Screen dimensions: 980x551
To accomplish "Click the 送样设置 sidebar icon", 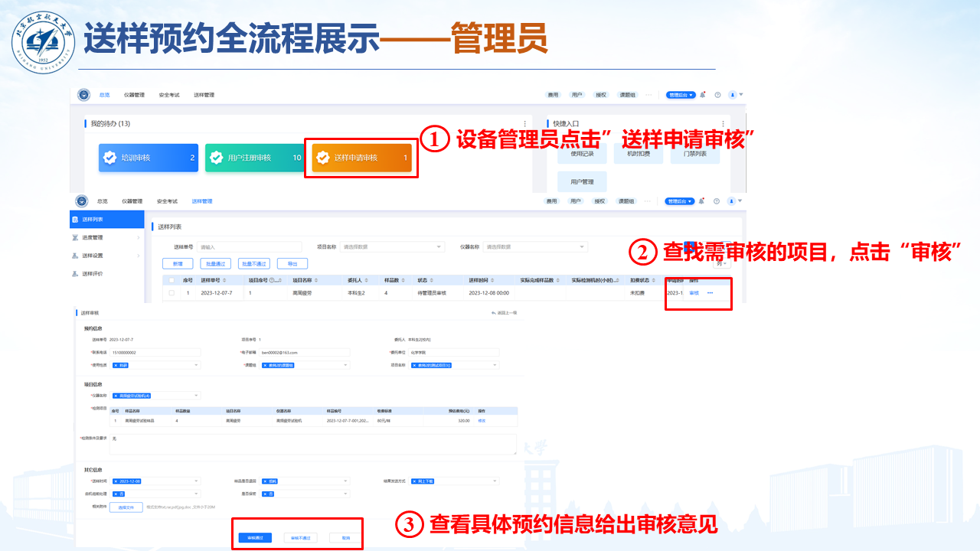I will (75, 256).
